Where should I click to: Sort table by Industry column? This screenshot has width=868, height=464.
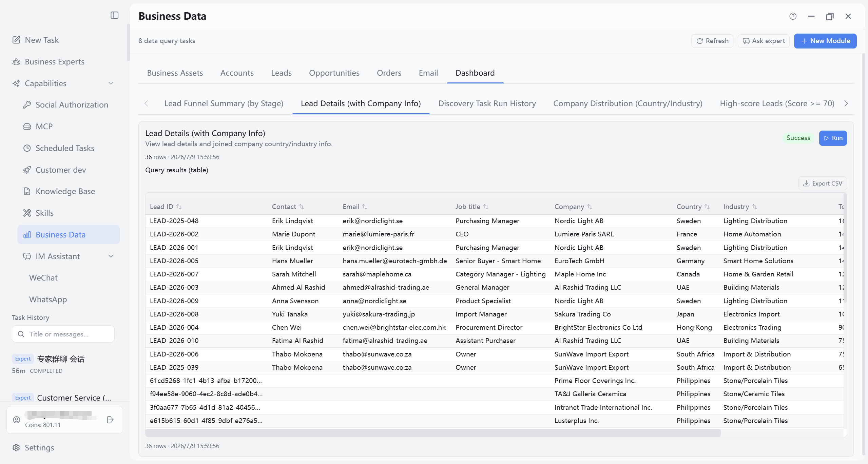754,207
